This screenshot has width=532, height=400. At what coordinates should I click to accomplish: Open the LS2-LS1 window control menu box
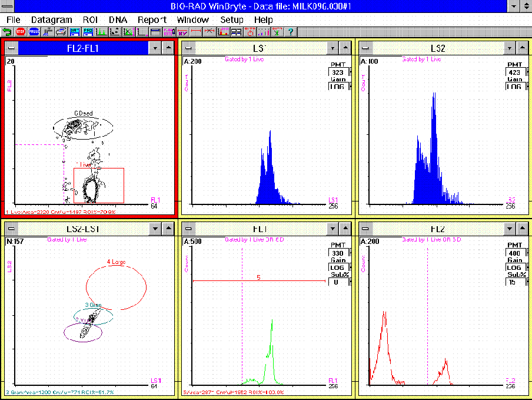tap(10, 228)
